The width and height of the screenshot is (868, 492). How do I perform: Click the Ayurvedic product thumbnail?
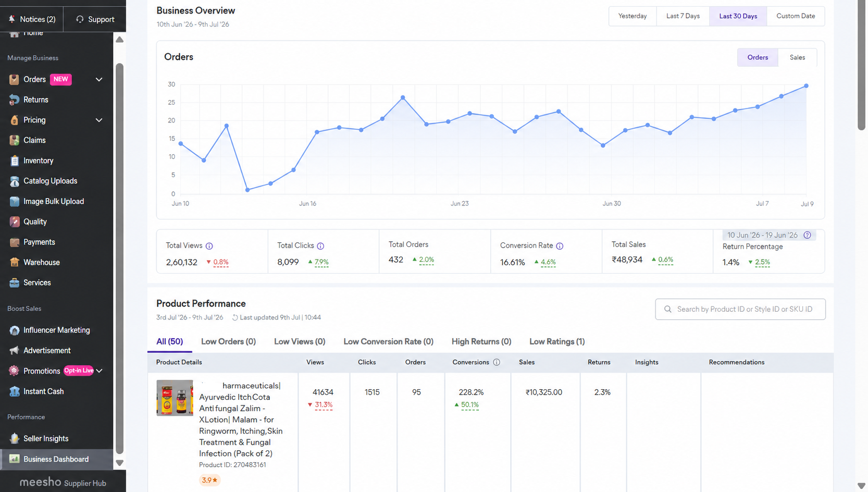[175, 398]
